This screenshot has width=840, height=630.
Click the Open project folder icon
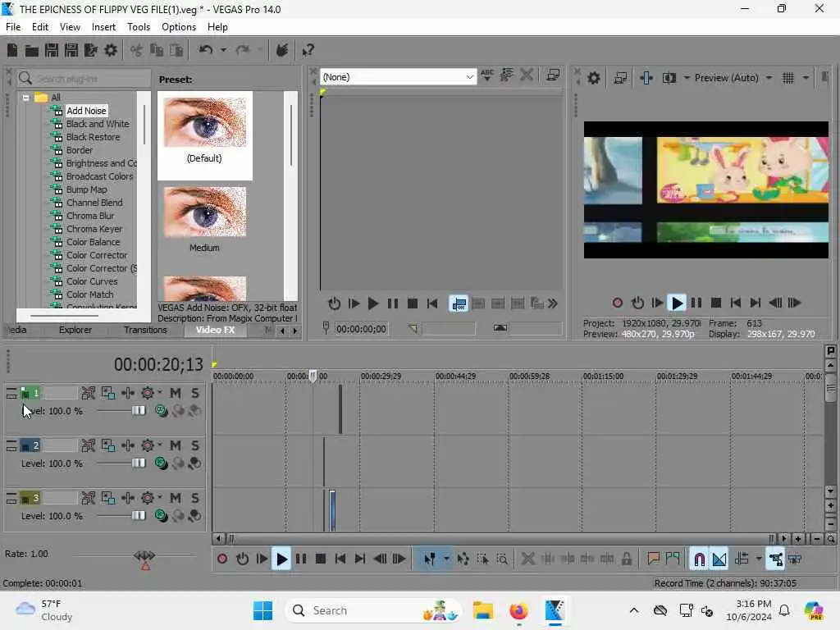pyautogui.click(x=32, y=50)
